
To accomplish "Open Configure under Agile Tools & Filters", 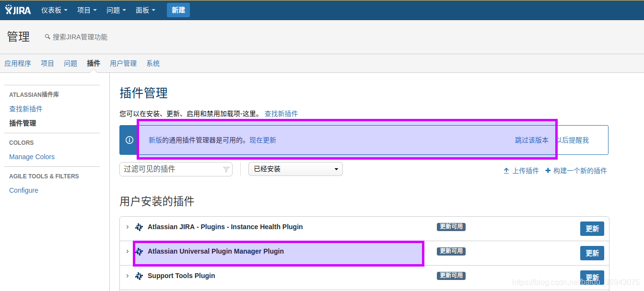I will (x=23, y=190).
